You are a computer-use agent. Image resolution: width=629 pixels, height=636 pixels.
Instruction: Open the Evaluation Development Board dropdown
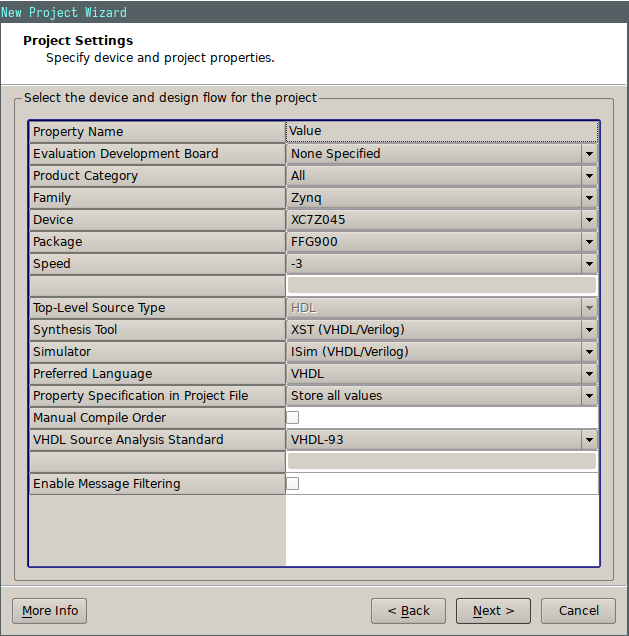coord(442,154)
